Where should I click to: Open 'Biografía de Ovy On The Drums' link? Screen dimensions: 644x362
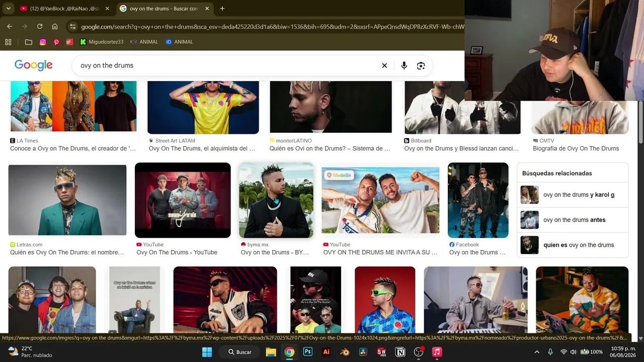(576, 148)
